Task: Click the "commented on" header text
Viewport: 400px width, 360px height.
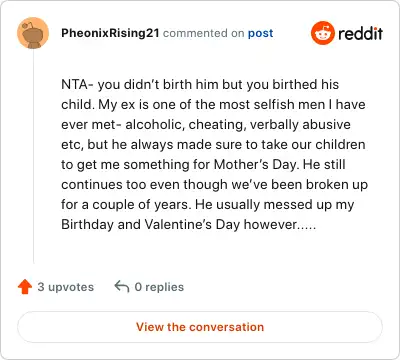Action: coord(203,33)
